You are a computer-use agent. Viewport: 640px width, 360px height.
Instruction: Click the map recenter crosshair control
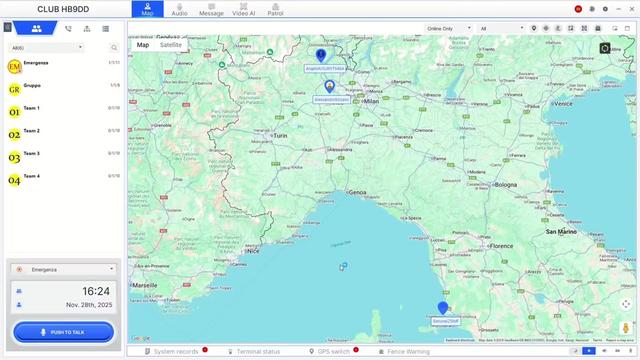[x=626, y=304]
